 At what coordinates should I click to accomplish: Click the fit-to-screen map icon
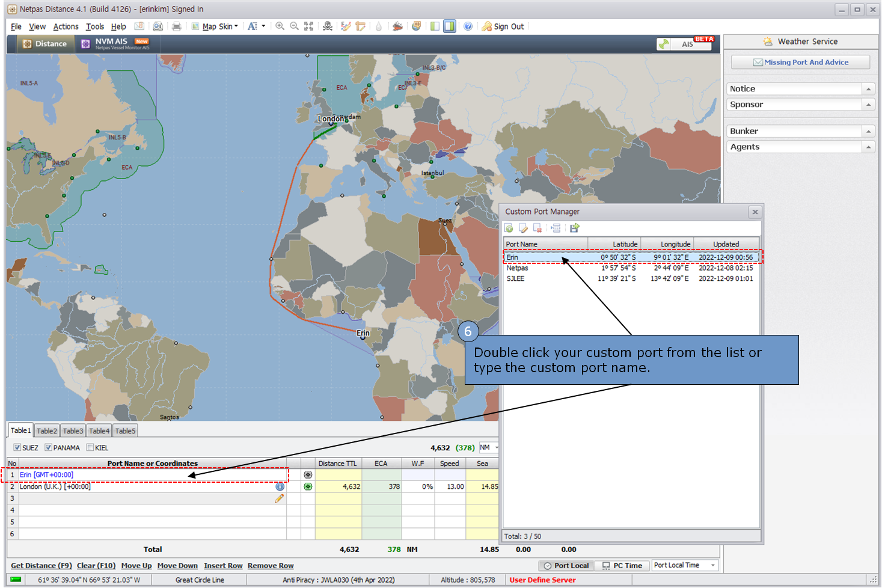point(308,26)
